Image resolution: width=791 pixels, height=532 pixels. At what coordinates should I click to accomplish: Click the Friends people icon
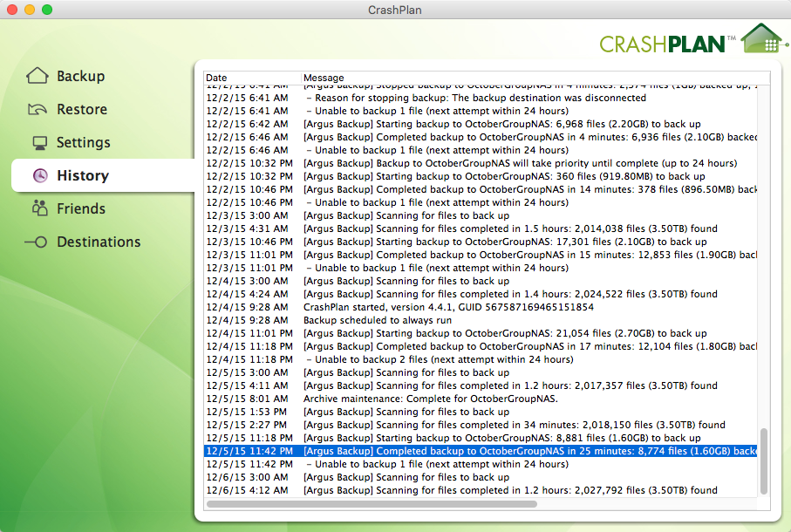click(x=40, y=208)
